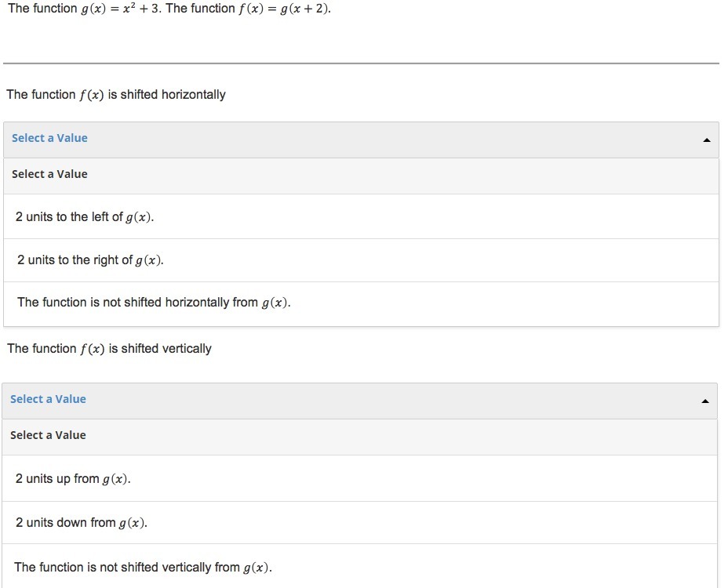The width and height of the screenshot is (728, 588).
Task: Select the blank 'Select a Value' option in the horizontal list
Action: pyautogui.click(x=49, y=174)
